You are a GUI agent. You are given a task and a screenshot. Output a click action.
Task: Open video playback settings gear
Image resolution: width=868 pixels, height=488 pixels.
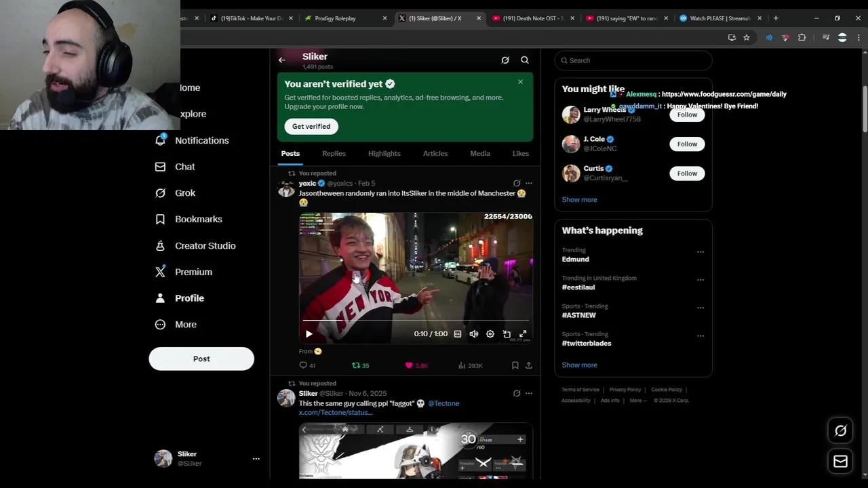click(490, 334)
